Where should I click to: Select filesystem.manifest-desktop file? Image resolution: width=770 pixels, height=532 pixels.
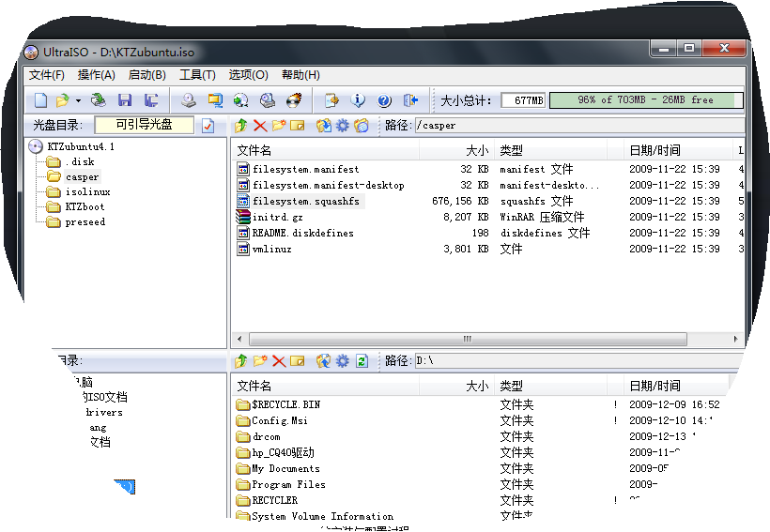tap(328, 186)
